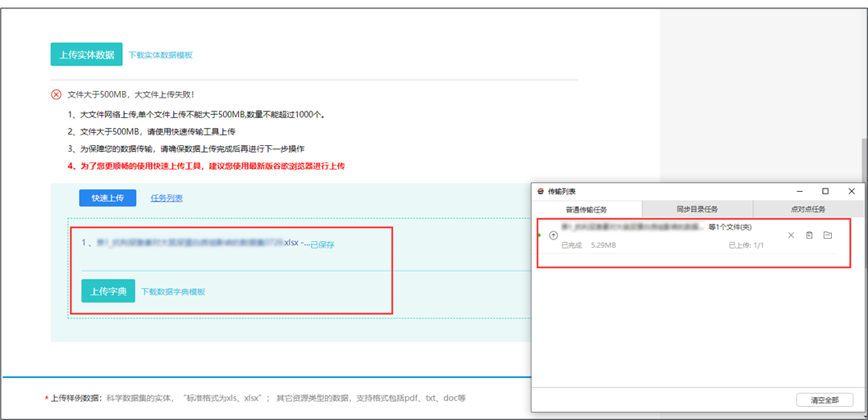Click the red error icon beside the upload failure message
The image size is (868, 420).
57,94
